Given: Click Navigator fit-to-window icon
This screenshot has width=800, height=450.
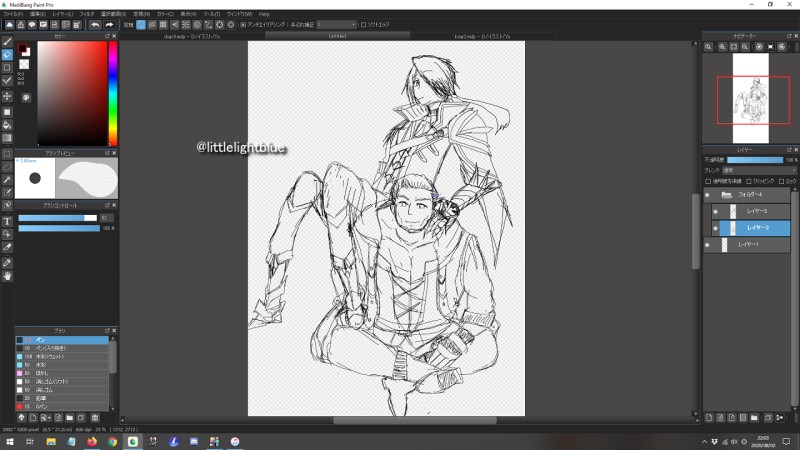Looking at the screenshot, I should click(x=734, y=47).
